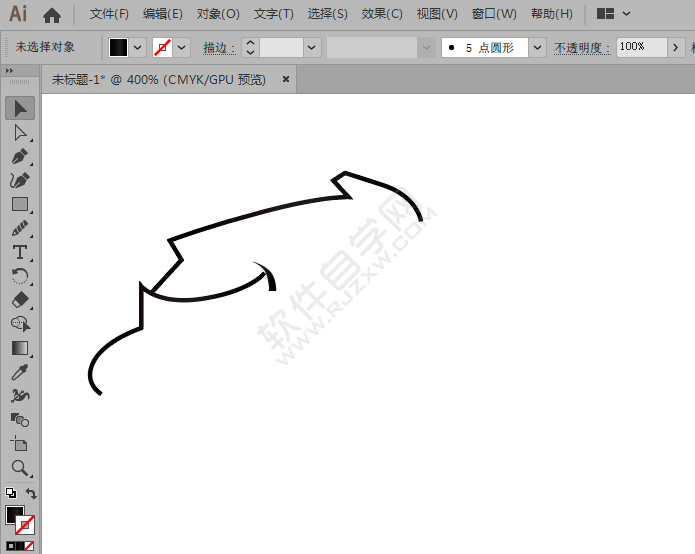Click the 描边 stroke panel link
Viewport: 695px width, 554px height.
click(217, 47)
